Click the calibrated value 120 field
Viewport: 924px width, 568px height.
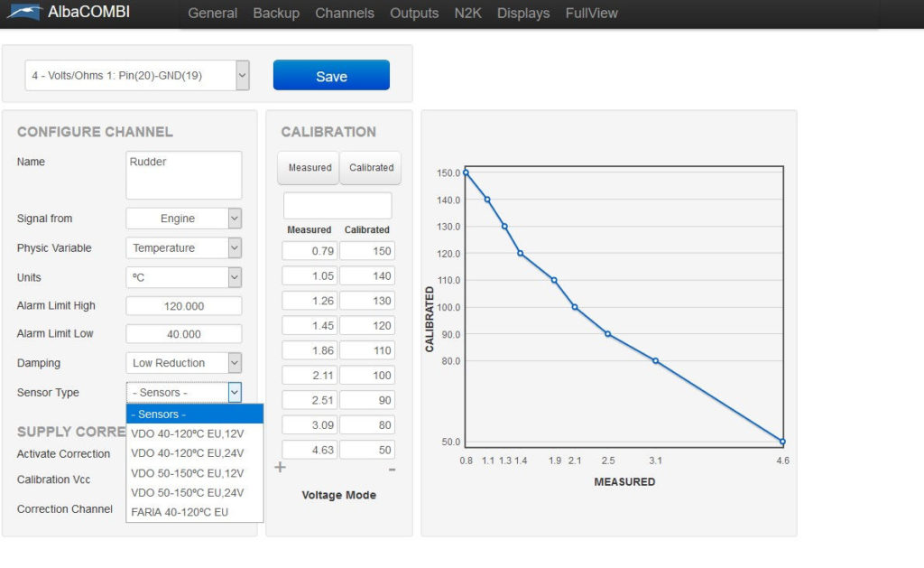click(367, 326)
